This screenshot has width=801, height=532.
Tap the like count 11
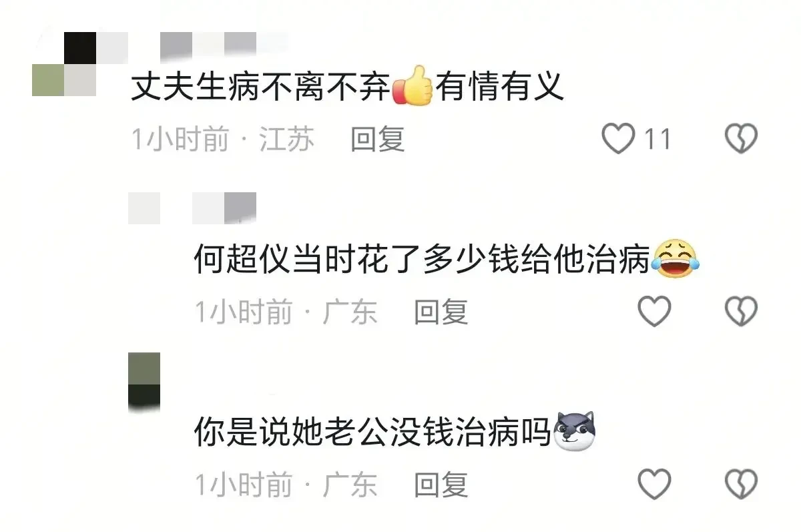click(x=657, y=140)
